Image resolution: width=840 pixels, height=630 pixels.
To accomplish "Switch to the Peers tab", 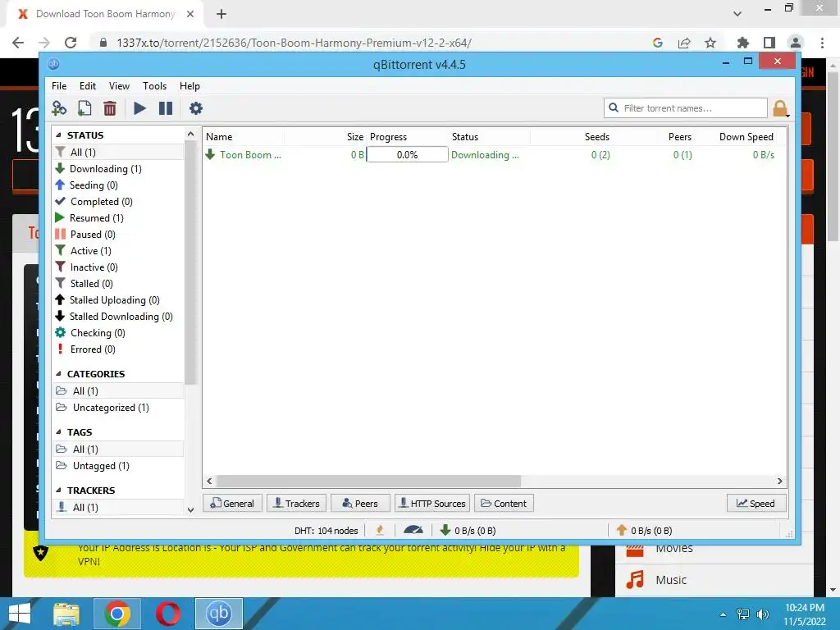I will [x=361, y=504].
